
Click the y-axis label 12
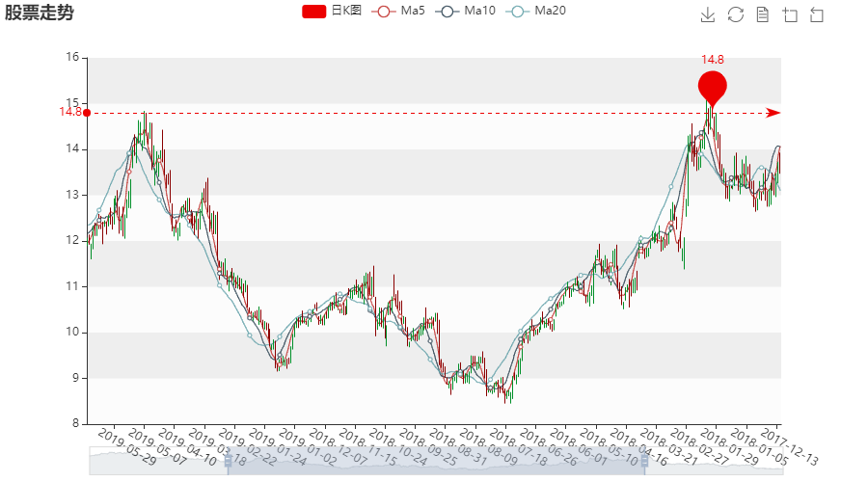pyautogui.click(x=72, y=240)
